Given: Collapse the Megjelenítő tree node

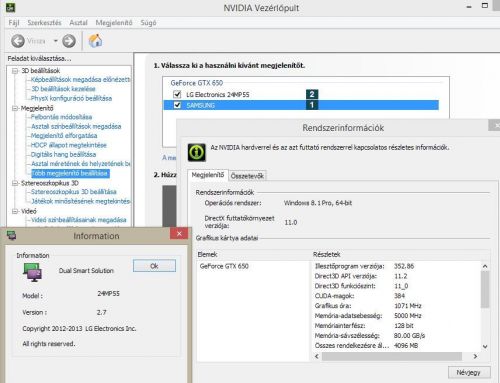Looking at the screenshot, I should click(15, 108).
